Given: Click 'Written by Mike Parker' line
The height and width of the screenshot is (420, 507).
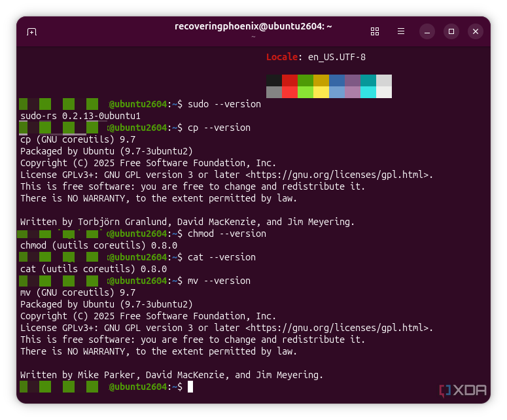Looking at the screenshot, I should click(x=171, y=375).
